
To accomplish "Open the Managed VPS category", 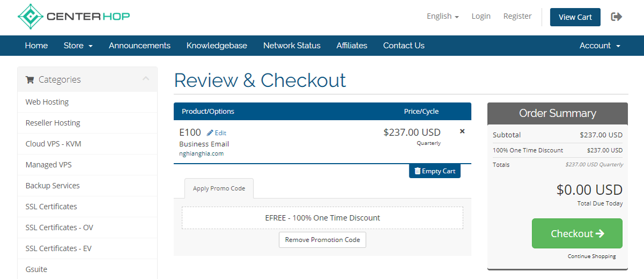I will pos(87,165).
